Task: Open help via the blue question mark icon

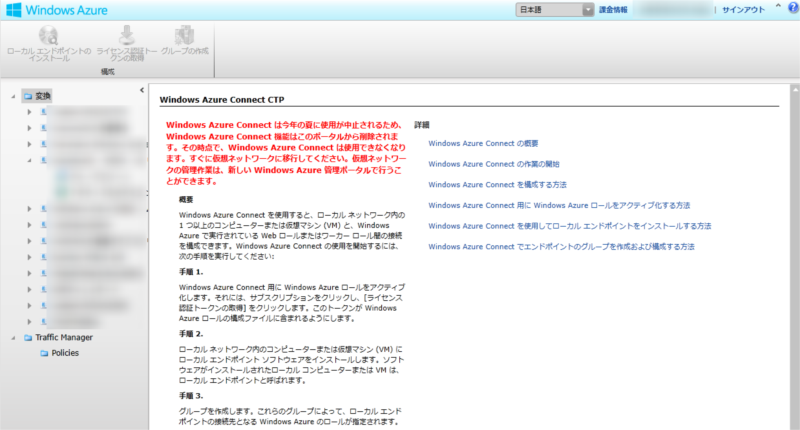Action: coord(793,8)
